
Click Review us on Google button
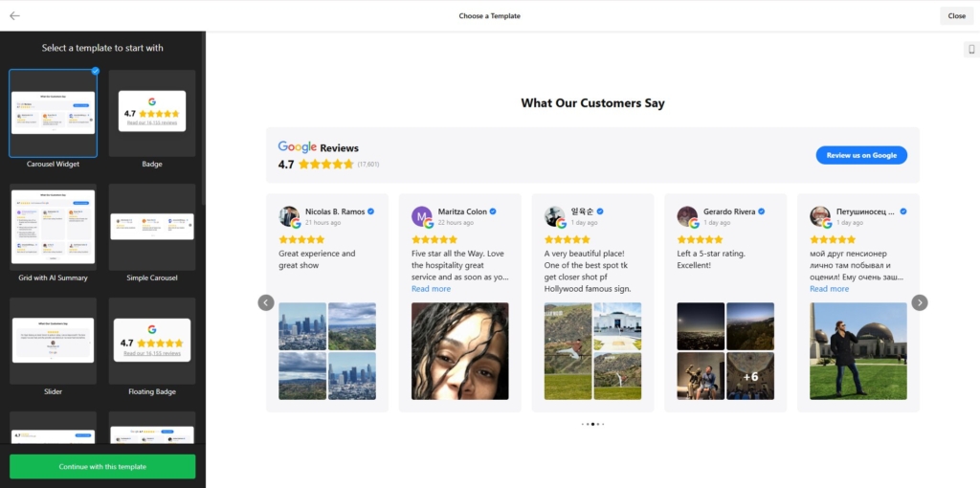coord(861,156)
